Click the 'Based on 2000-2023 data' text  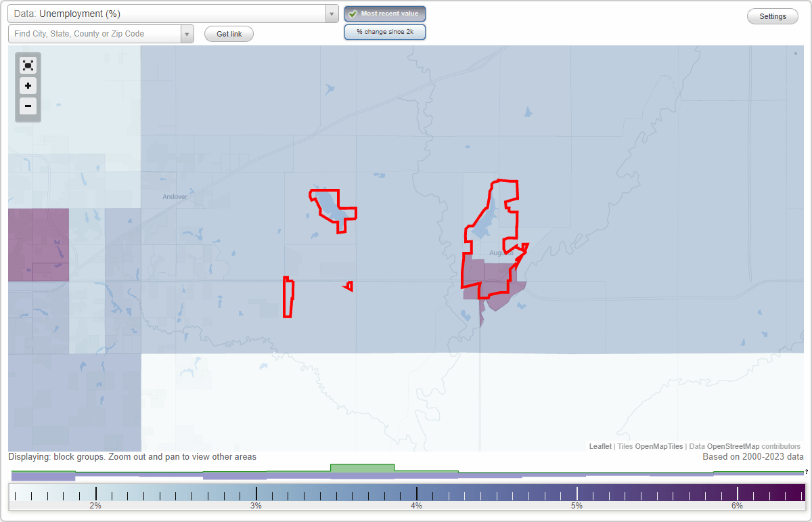pos(753,457)
